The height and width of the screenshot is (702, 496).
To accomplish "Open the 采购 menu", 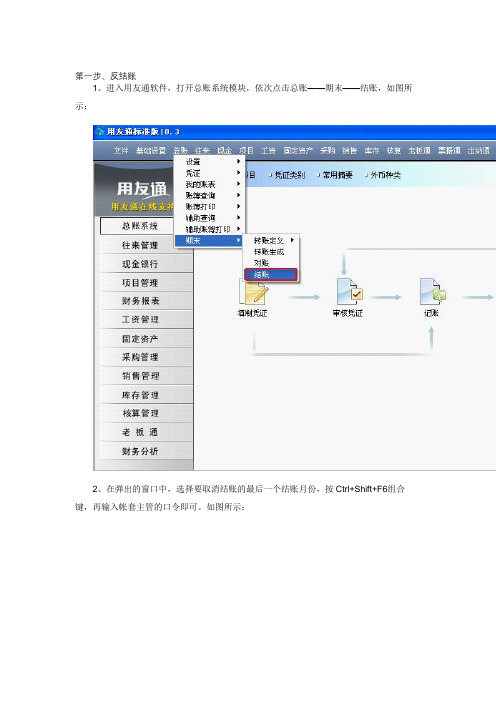I will point(328,150).
